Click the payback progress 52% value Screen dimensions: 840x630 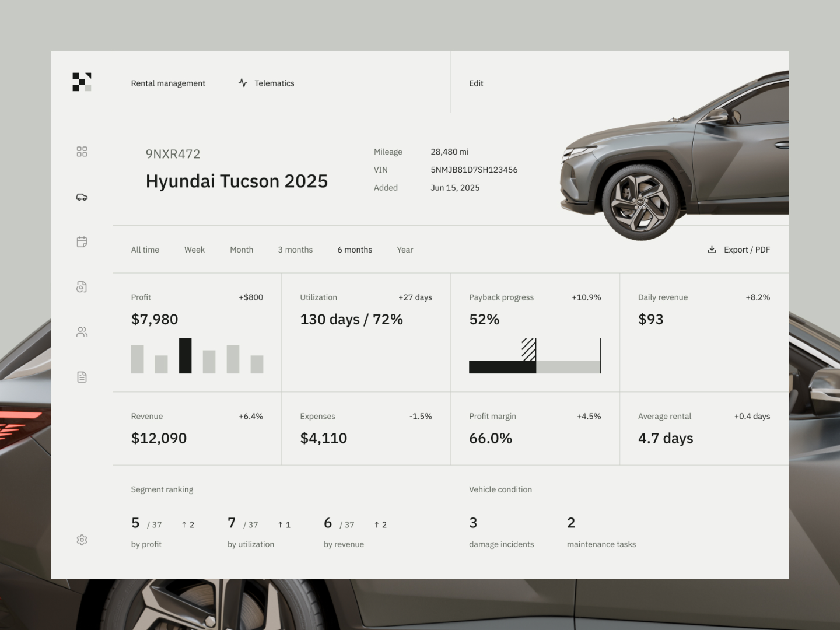[484, 319]
